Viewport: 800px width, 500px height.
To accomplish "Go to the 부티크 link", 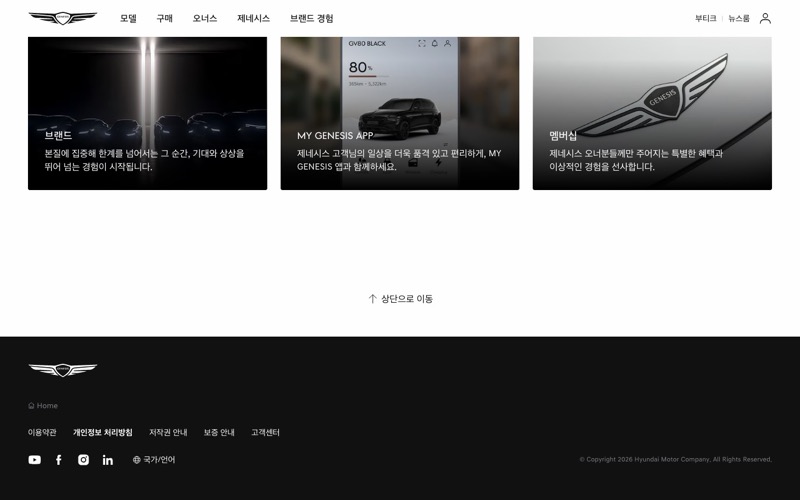I will click(x=706, y=18).
